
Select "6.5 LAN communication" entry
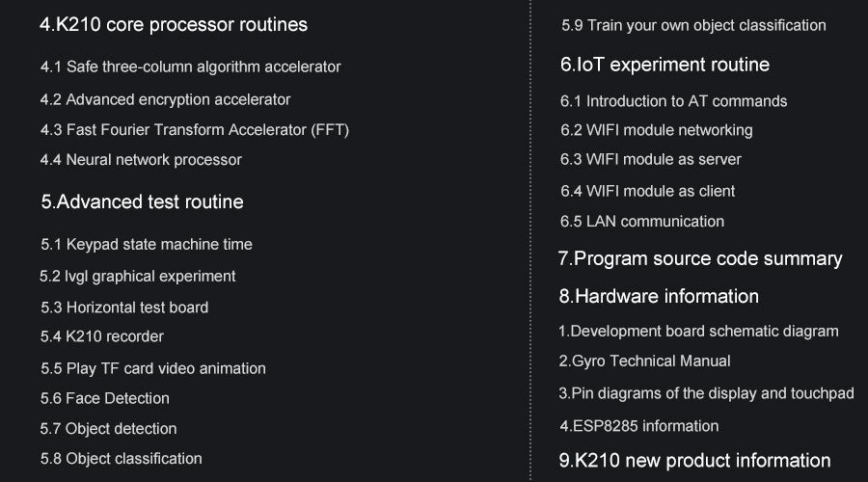click(x=642, y=222)
